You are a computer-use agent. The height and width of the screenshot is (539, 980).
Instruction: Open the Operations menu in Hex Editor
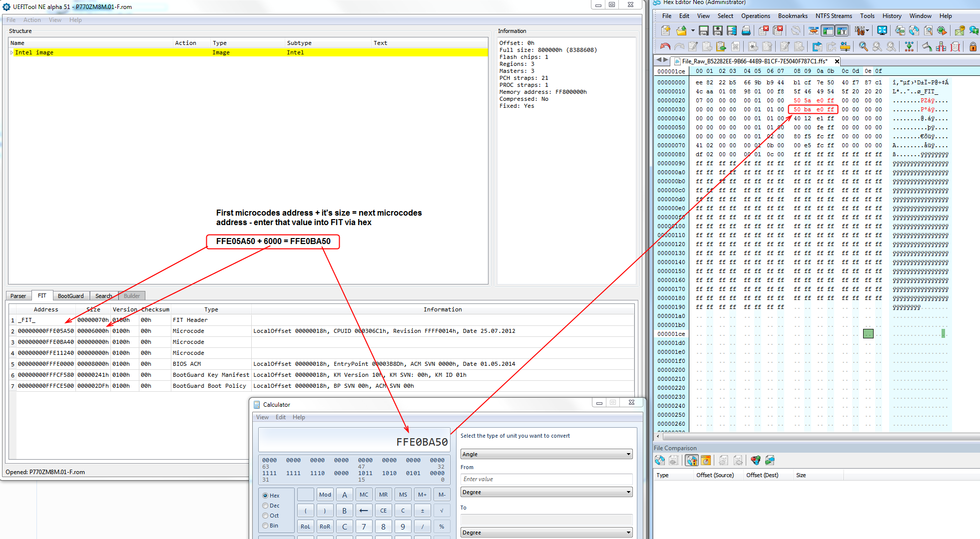pos(755,16)
